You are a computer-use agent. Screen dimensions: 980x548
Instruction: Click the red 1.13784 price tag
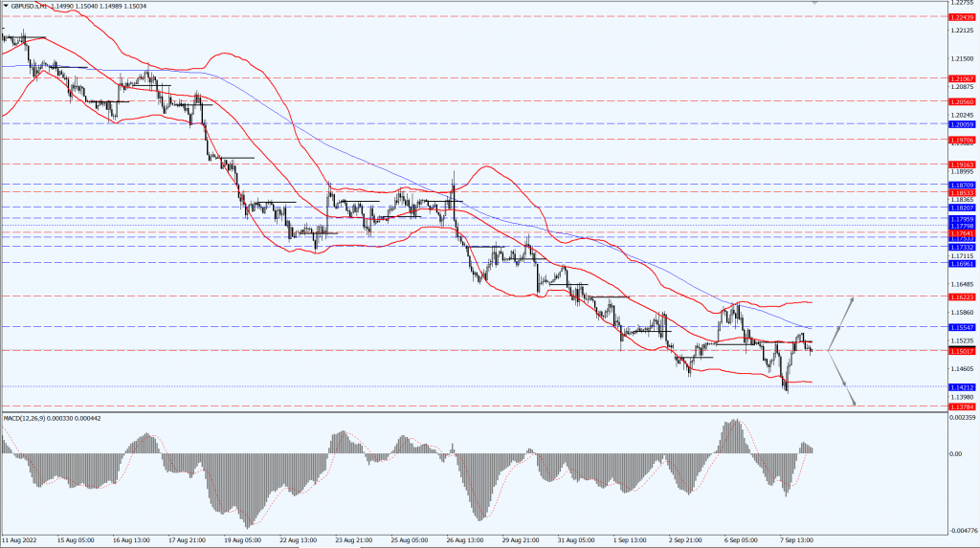point(962,406)
